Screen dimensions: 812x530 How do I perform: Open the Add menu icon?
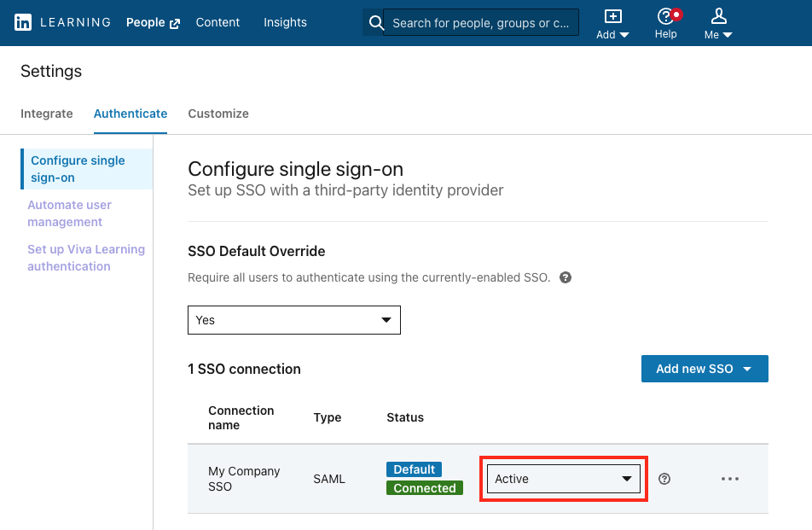pos(612,24)
